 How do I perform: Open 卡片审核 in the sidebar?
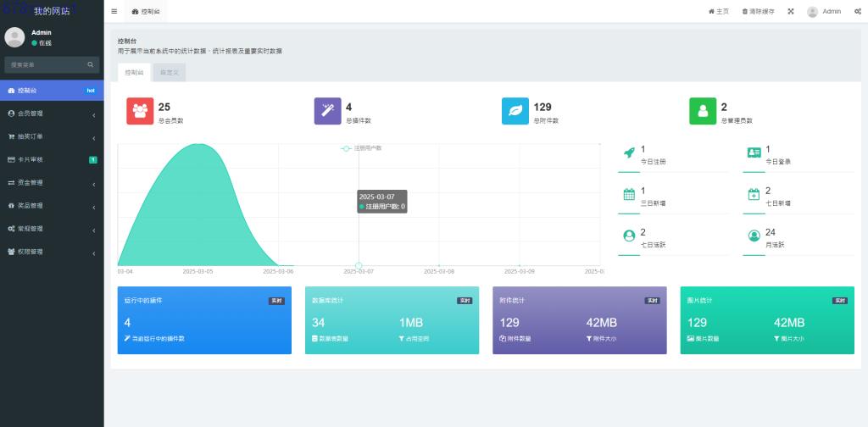(x=52, y=159)
